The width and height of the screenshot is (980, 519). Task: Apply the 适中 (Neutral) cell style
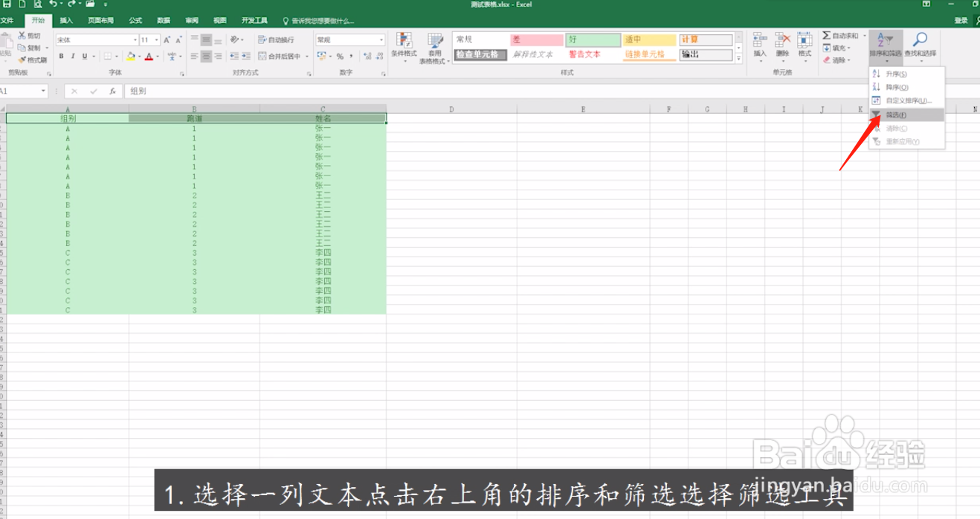(650, 40)
